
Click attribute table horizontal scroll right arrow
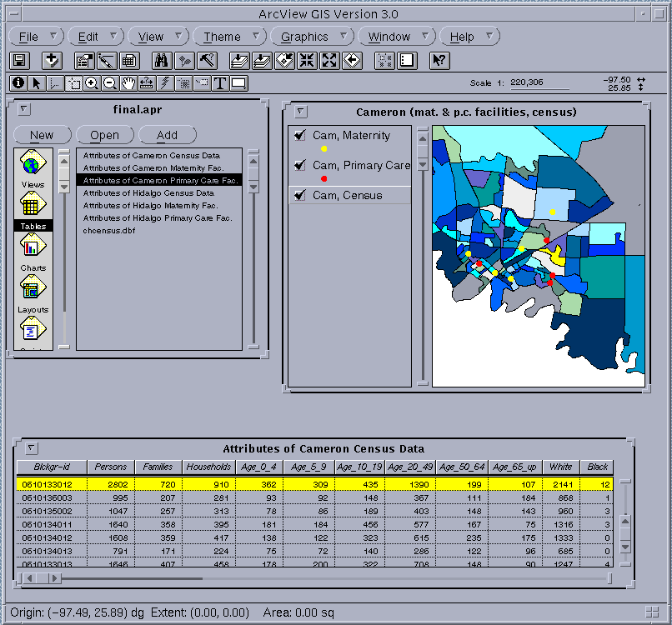point(54,578)
